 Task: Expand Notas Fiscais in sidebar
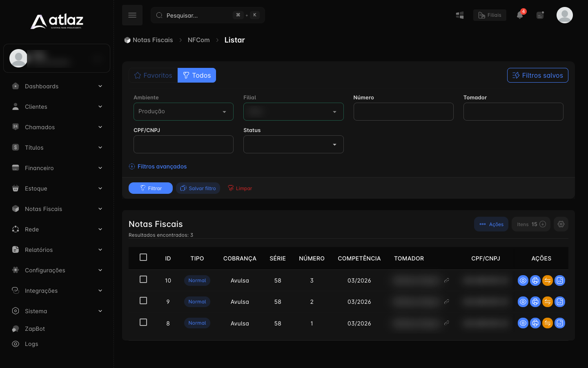57,209
